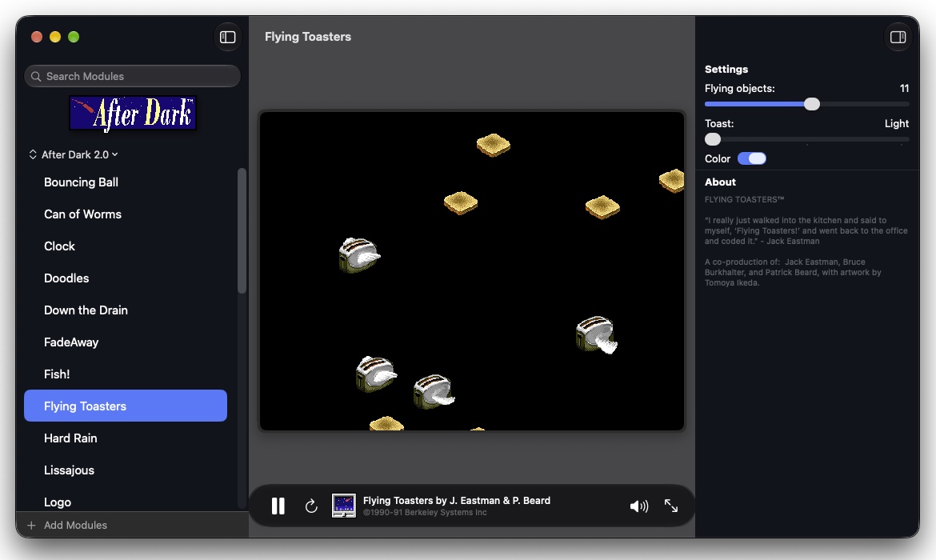Image resolution: width=936 pixels, height=560 pixels.
Task: Click the module list scrollbar
Action: [242, 230]
